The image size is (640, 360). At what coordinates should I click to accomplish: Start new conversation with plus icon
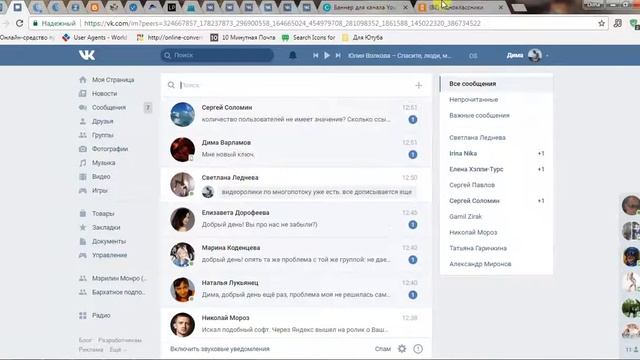click(418, 85)
